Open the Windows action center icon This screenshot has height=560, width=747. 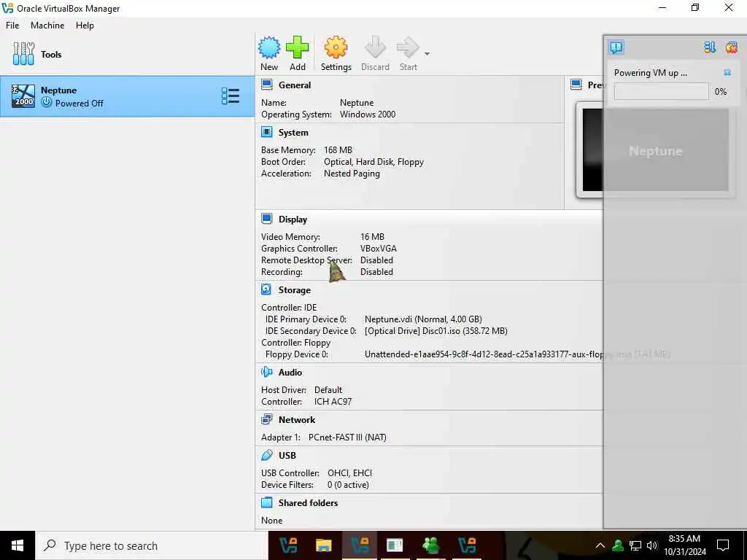[x=723, y=545]
